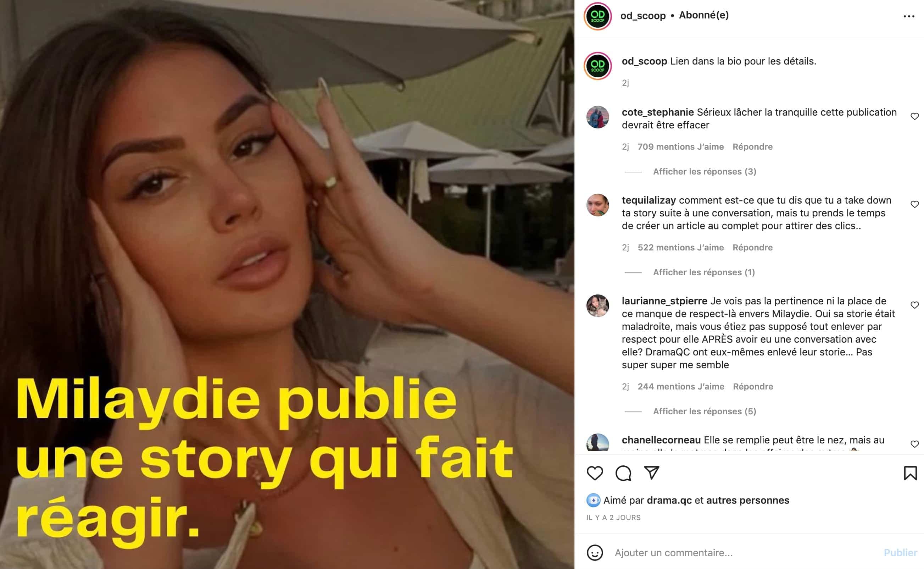Like laurianne_stpierre's comment

click(914, 305)
